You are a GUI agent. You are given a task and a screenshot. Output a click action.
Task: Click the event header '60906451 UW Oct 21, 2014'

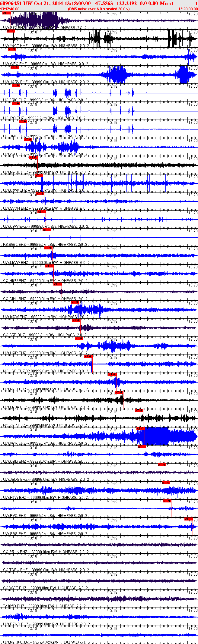(31, 3)
